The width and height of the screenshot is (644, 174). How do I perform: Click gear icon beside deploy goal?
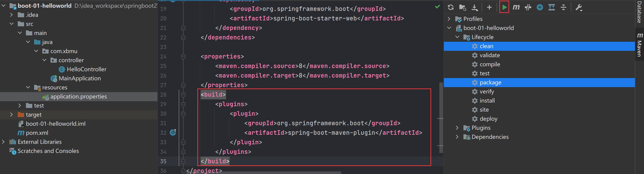click(475, 119)
